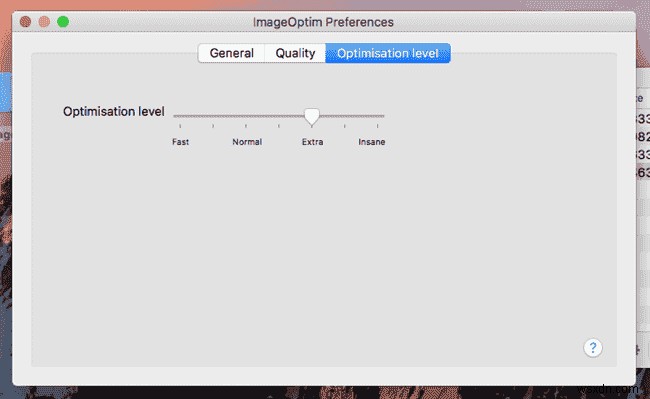Screen dimensions: 650x399
Task: Click the Optimisation level slider thumb
Action: coord(312,116)
